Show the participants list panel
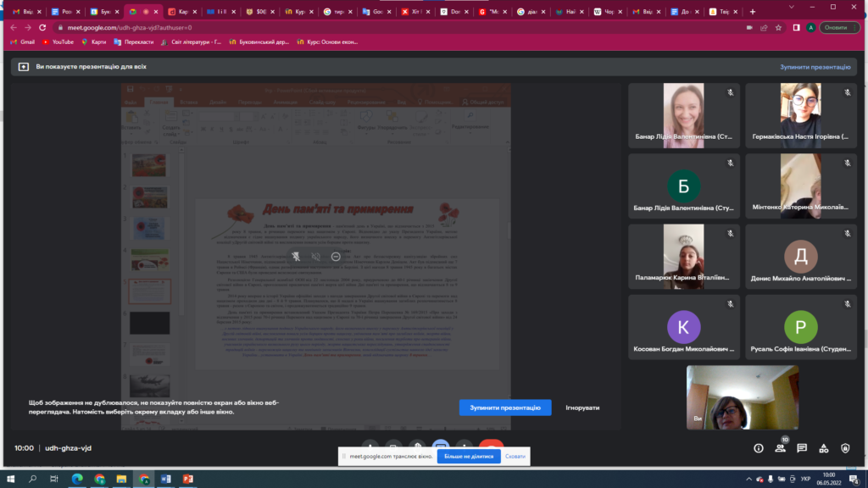 pos(780,448)
